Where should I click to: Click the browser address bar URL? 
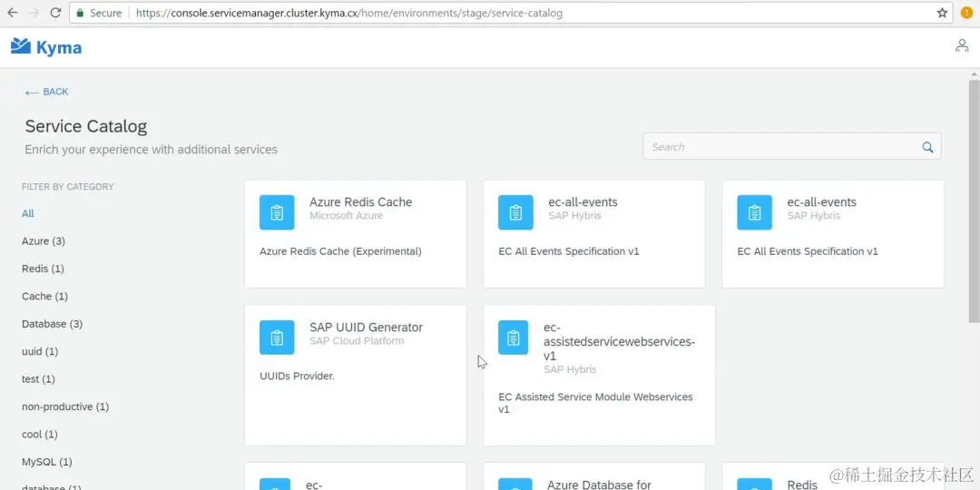(348, 13)
